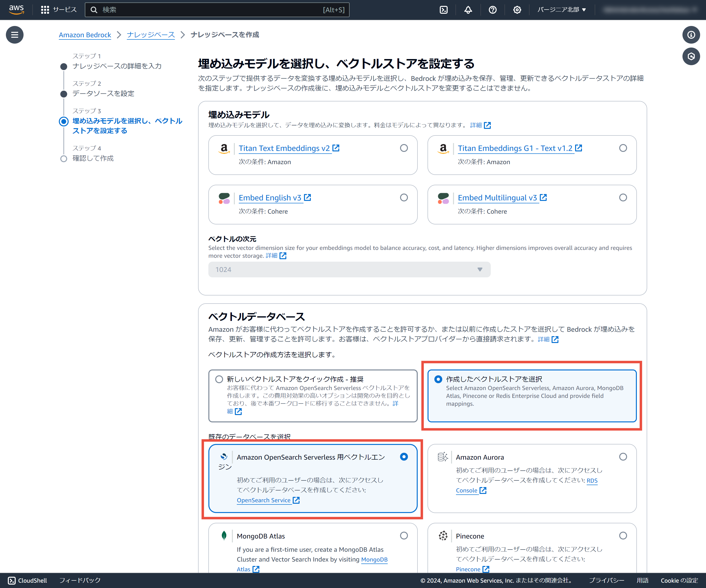Choose quick create new vector store option
This screenshot has height=588, width=706.
pyautogui.click(x=219, y=379)
